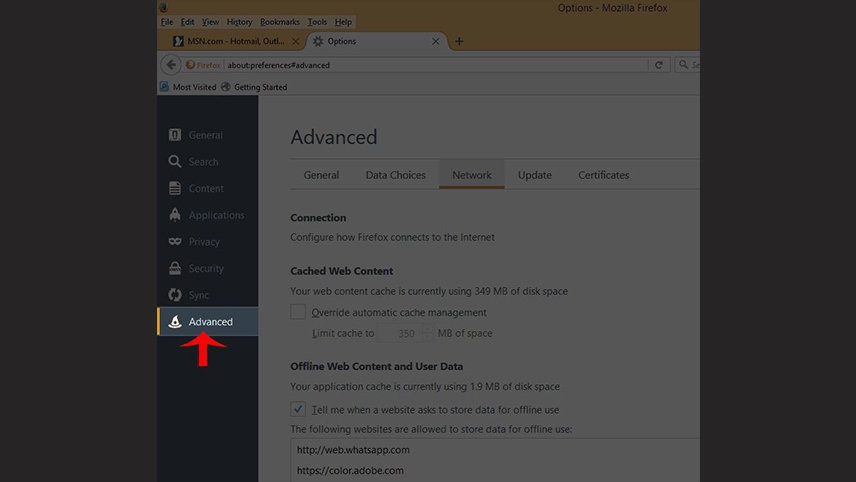The width and height of the screenshot is (856, 482).
Task: Increase the cache limit with the stepper arrows
Action: [427, 329]
